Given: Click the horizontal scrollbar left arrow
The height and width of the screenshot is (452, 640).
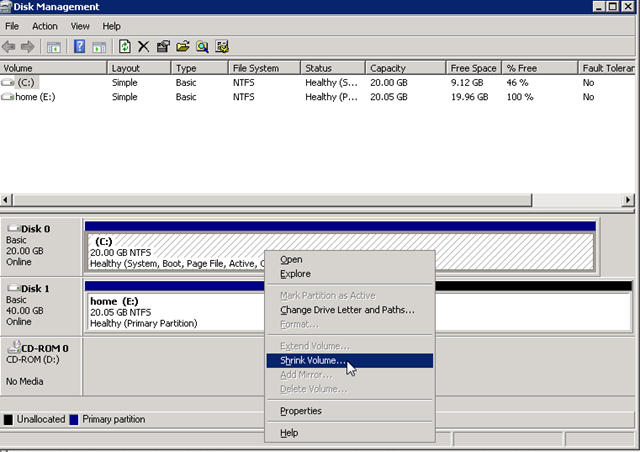Looking at the screenshot, I should click(6, 200).
